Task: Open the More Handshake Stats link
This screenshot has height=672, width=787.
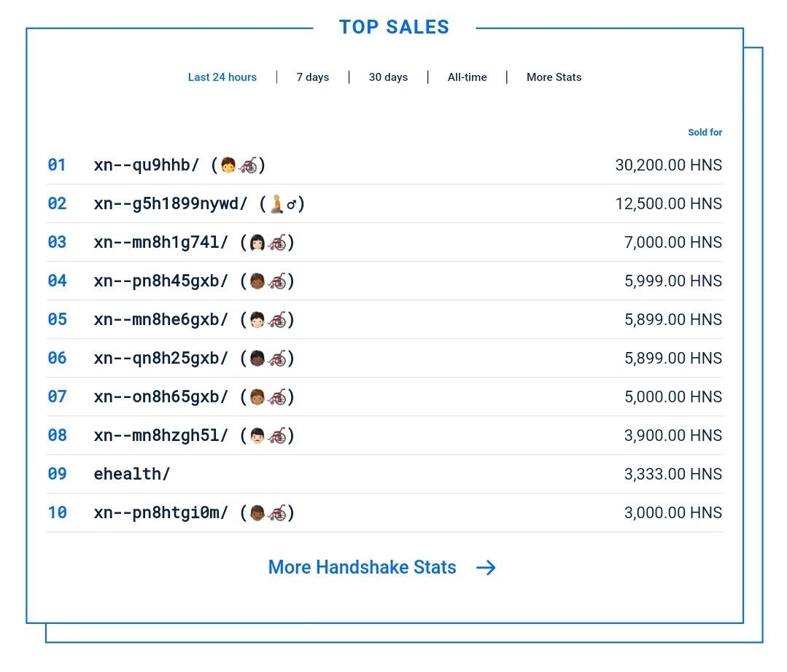Action: (362, 567)
